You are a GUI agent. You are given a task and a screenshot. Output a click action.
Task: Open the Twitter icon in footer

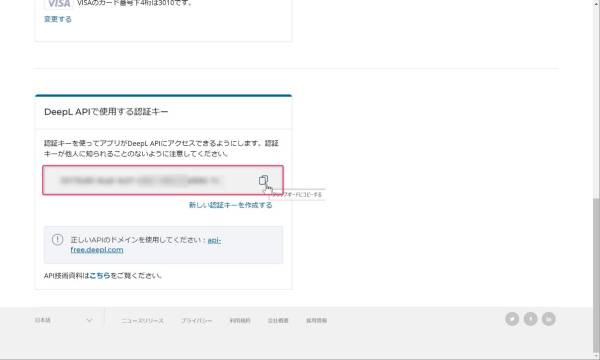tap(512, 319)
